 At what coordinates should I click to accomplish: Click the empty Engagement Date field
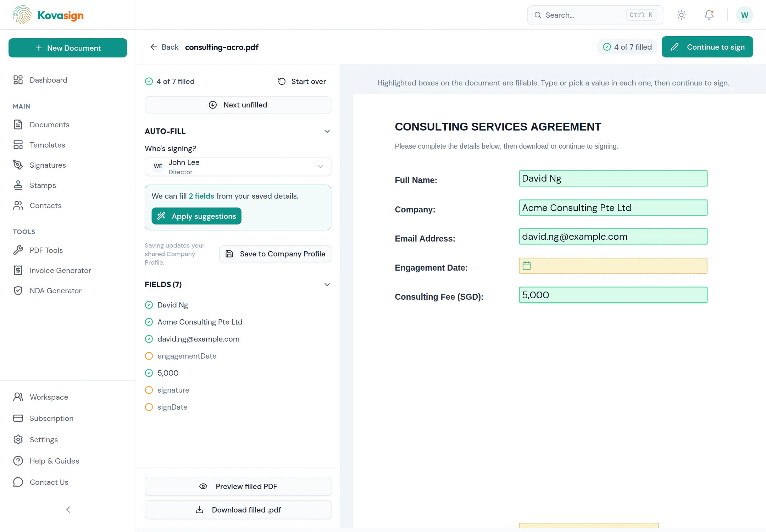(613, 266)
